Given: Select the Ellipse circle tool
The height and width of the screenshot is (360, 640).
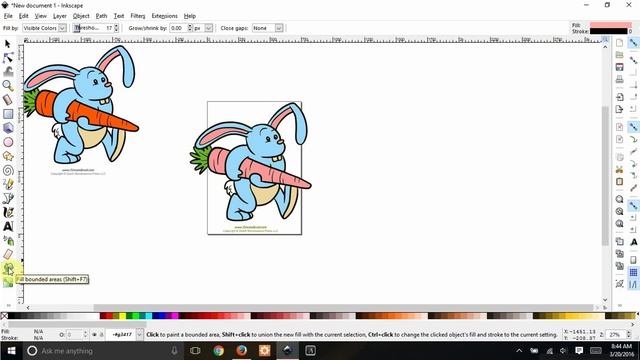Looking at the screenshot, I should 8,142.
